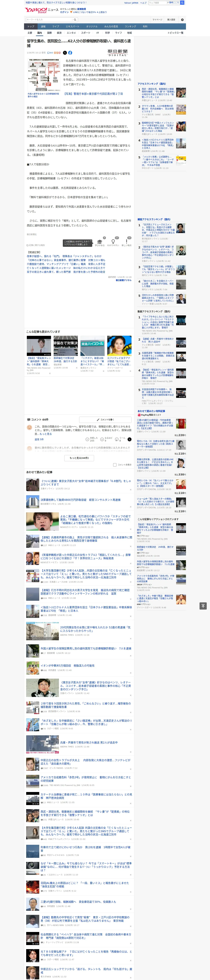Open みんなの意見 navigation tab

click(111, 27)
